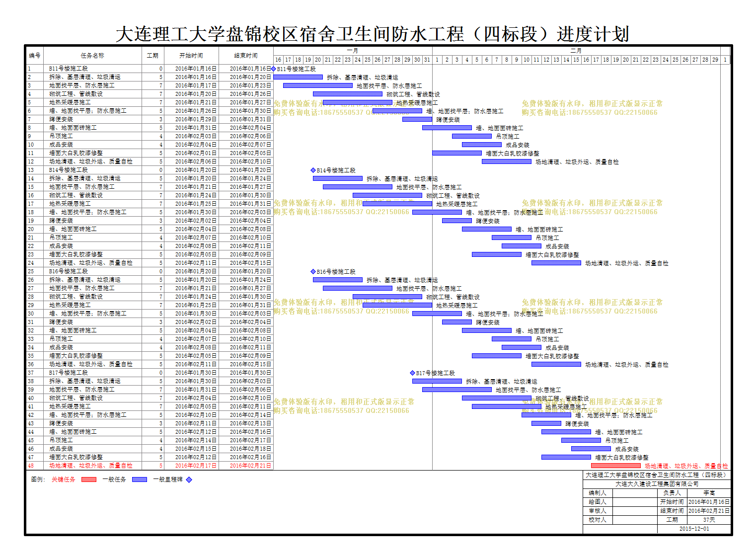Click row 48 end date 2016年02月21日

click(x=250, y=466)
